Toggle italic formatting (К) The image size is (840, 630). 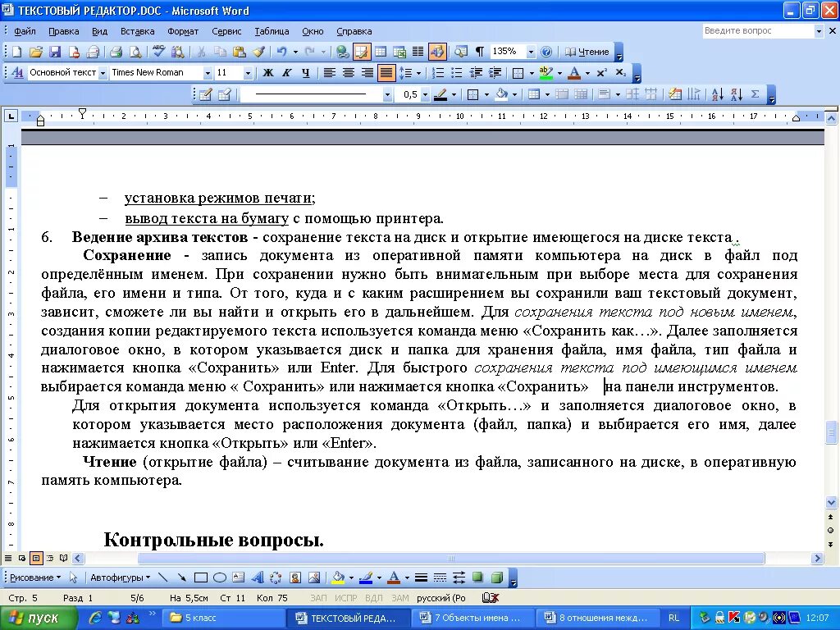[x=286, y=73]
